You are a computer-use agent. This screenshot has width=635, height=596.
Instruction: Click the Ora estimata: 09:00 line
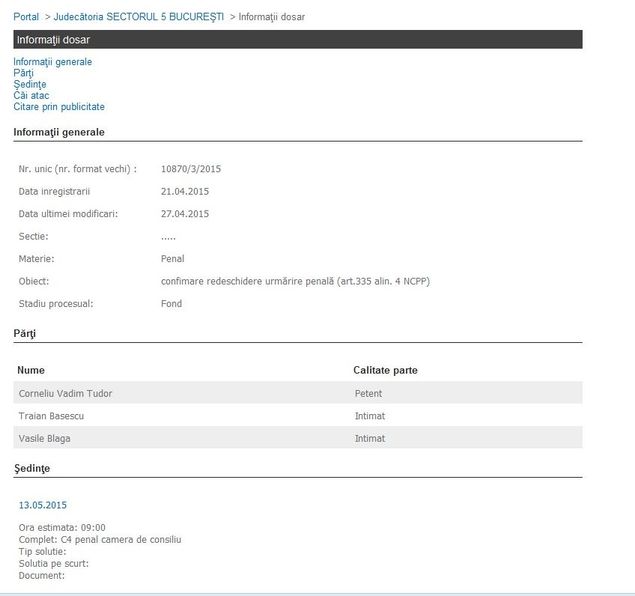click(62, 528)
